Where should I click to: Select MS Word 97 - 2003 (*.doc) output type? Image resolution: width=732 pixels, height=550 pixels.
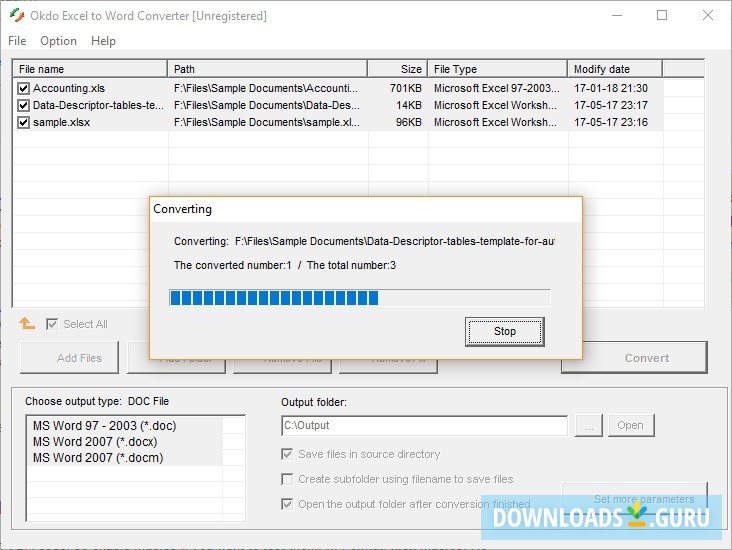point(105,426)
